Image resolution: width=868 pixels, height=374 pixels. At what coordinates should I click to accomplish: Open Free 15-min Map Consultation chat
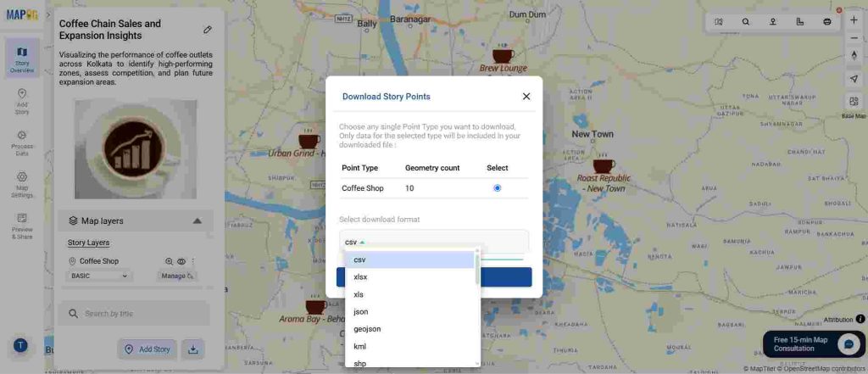coord(813,344)
